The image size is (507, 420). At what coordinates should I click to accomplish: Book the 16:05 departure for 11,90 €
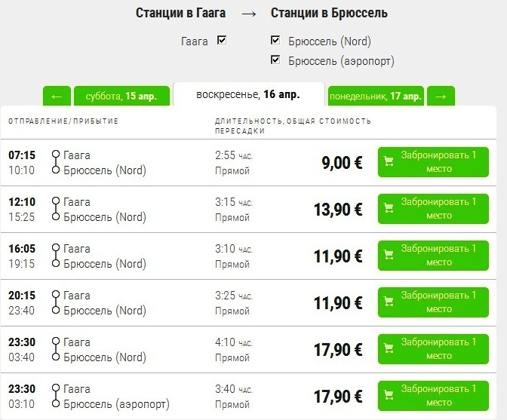438,256
